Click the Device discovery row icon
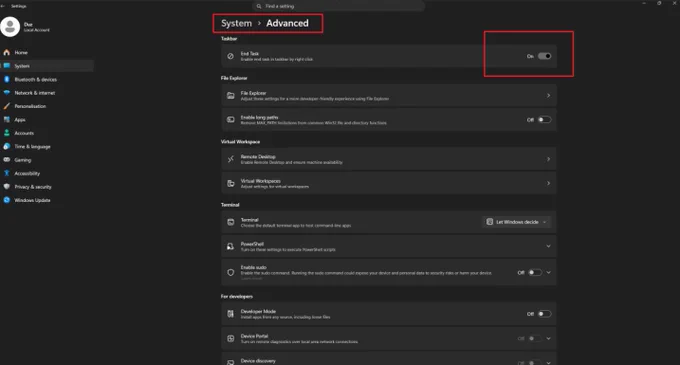This screenshot has width=680, height=365. point(231,362)
